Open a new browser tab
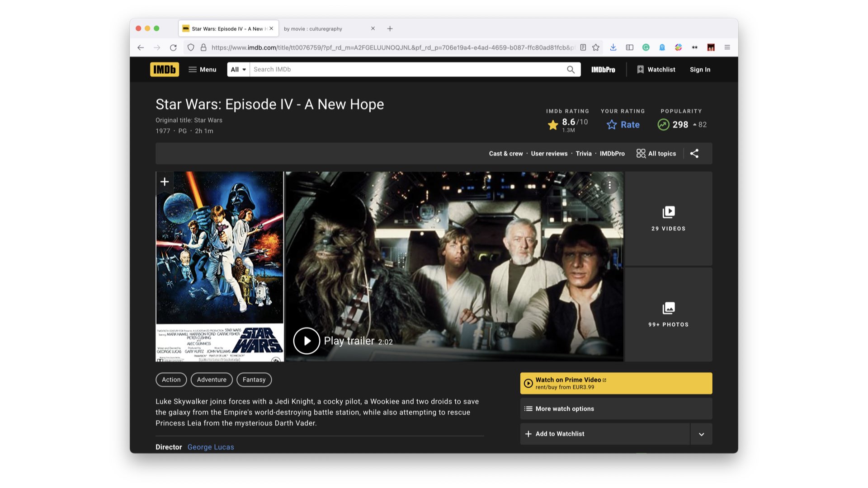The height and width of the screenshot is (488, 868). 390,28
